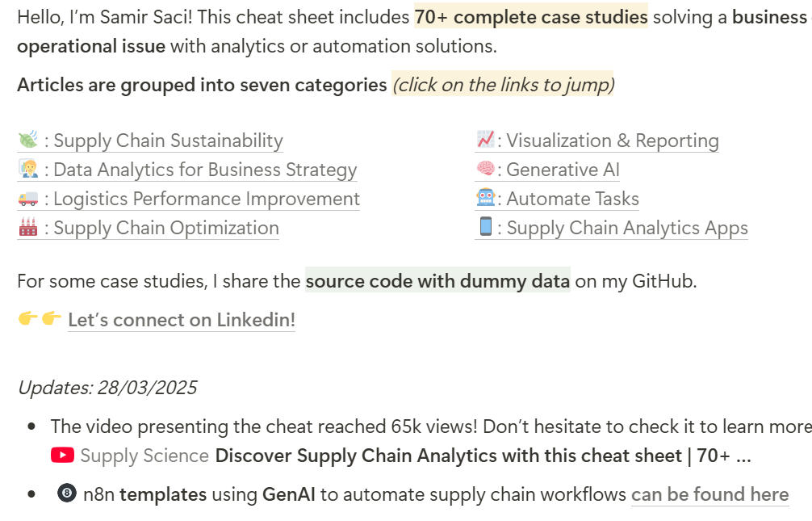Click the factory emoji beside Supply Chain Optimization
Viewport: 812px width, 521px height.
tap(27, 228)
